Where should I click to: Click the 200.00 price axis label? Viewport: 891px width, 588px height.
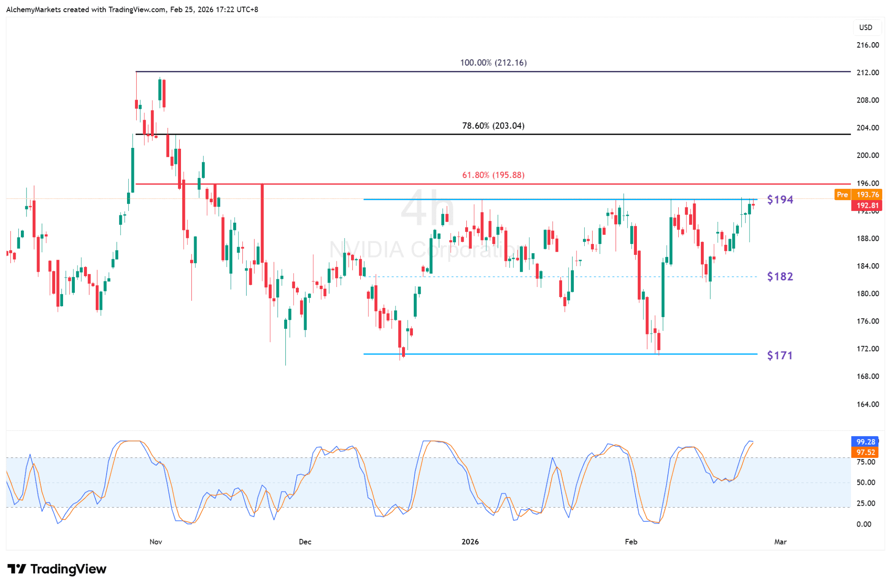click(x=868, y=156)
